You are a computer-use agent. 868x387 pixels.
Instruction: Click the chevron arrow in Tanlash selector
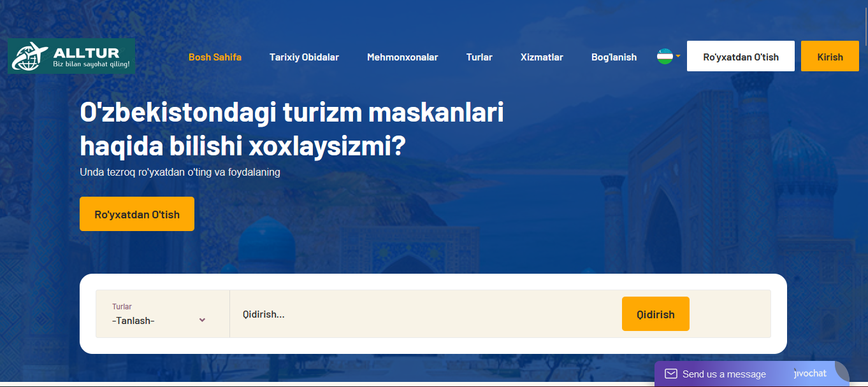pyautogui.click(x=202, y=320)
